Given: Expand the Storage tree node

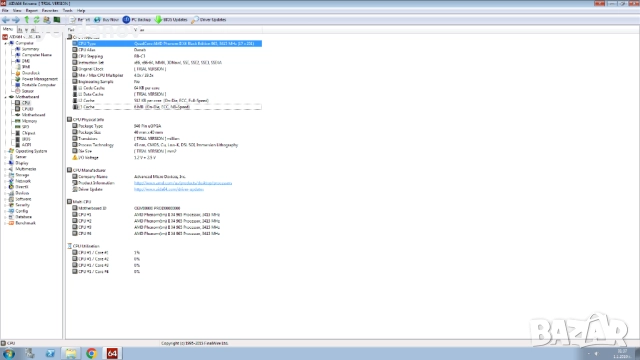Looking at the screenshot, I should (6, 175).
